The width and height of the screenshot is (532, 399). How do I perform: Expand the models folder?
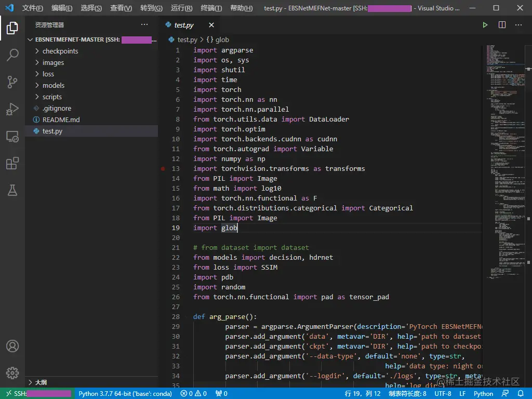click(53, 86)
